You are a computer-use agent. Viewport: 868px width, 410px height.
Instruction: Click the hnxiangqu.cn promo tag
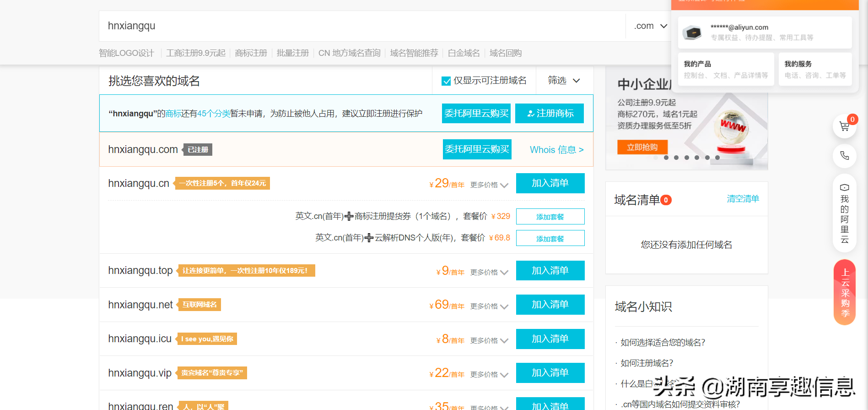tap(222, 183)
